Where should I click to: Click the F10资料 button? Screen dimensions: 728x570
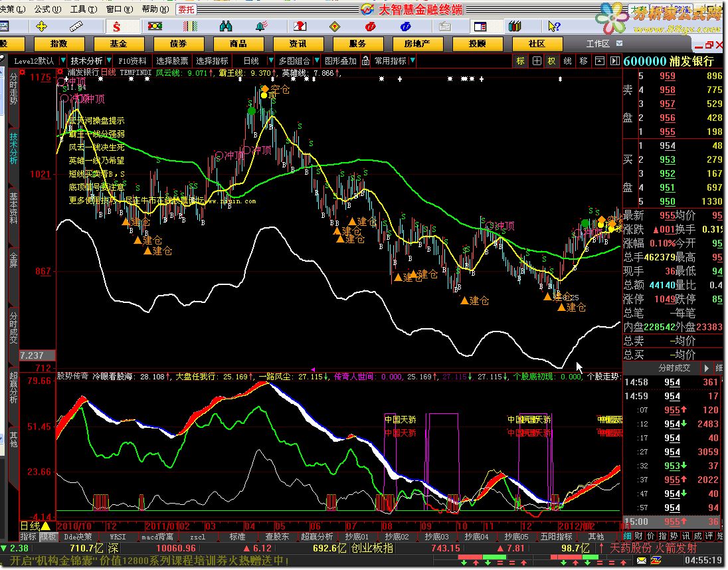132,61
